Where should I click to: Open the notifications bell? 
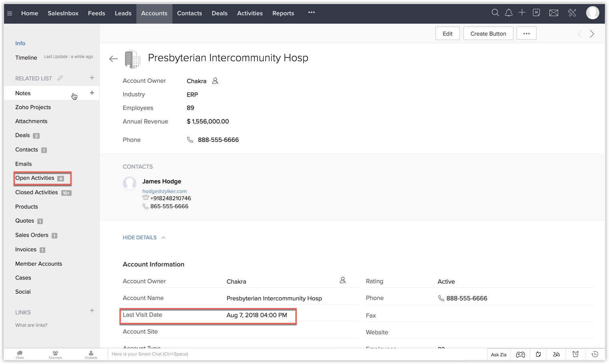pyautogui.click(x=509, y=13)
